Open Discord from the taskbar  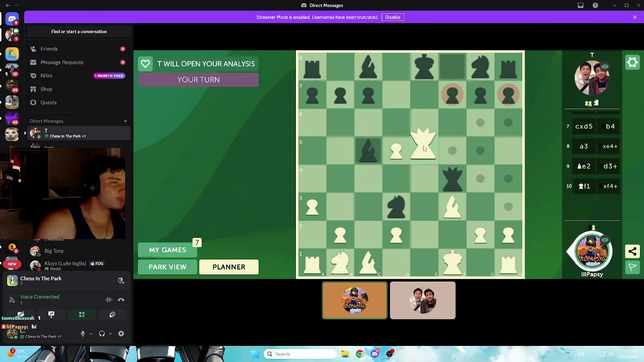pyautogui.click(x=375, y=354)
